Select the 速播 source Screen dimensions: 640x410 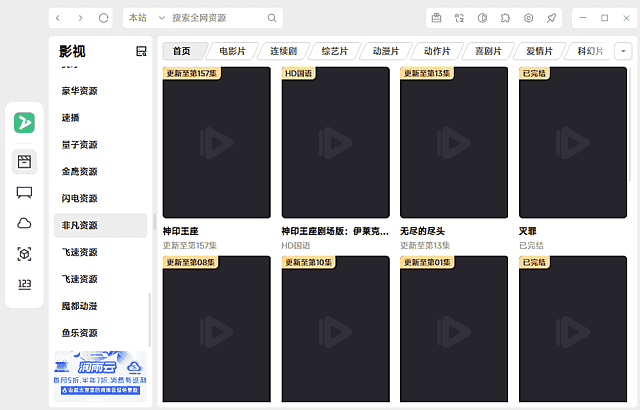tap(100, 118)
